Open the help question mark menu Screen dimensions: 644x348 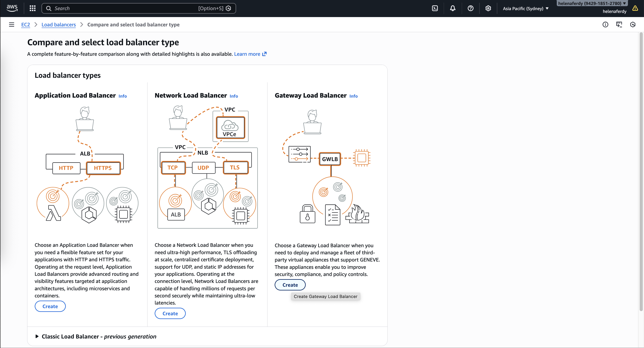[x=470, y=8]
